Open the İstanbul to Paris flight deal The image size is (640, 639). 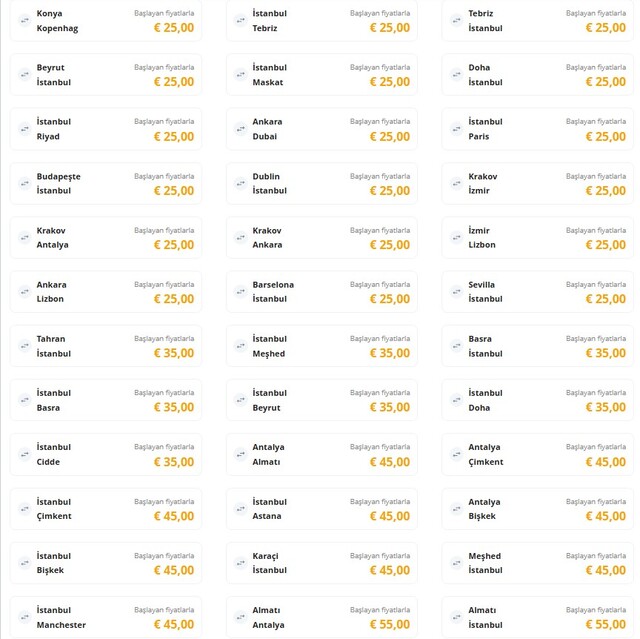click(537, 129)
